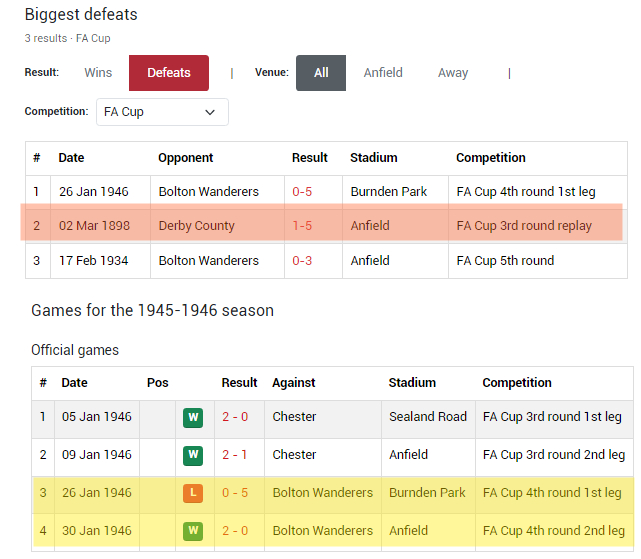Click the Competition header in Biggest defeats table
The height and width of the screenshot is (559, 641).
[x=491, y=157]
